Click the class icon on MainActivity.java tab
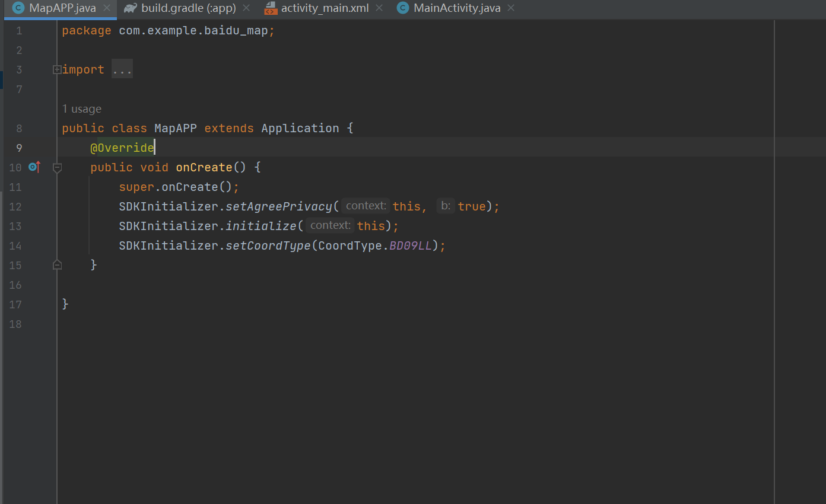The width and height of the screenshot is (826, 504). (403, 8)
